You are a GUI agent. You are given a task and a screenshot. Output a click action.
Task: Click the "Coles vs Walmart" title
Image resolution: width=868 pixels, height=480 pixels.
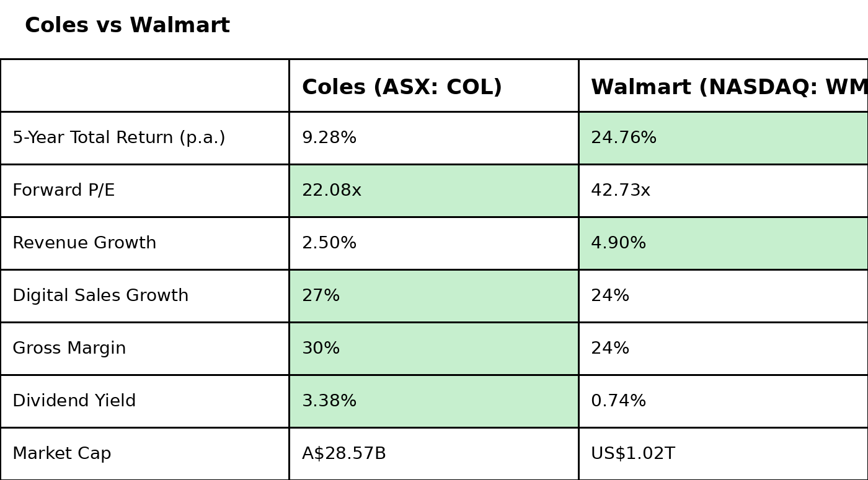pos(127,26)
